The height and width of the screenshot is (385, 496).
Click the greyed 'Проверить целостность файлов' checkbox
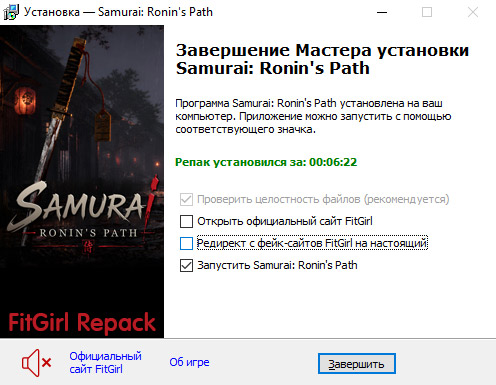[x=186, y=199]
